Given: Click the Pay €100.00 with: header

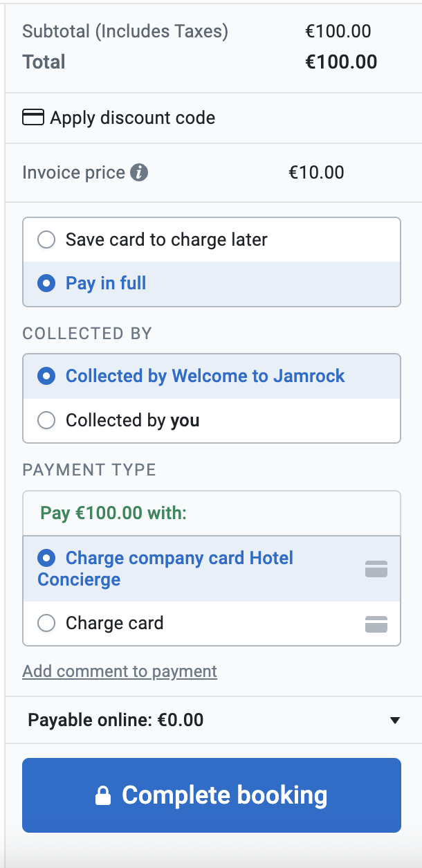Looking at the screenshot, I should (114, 514).
